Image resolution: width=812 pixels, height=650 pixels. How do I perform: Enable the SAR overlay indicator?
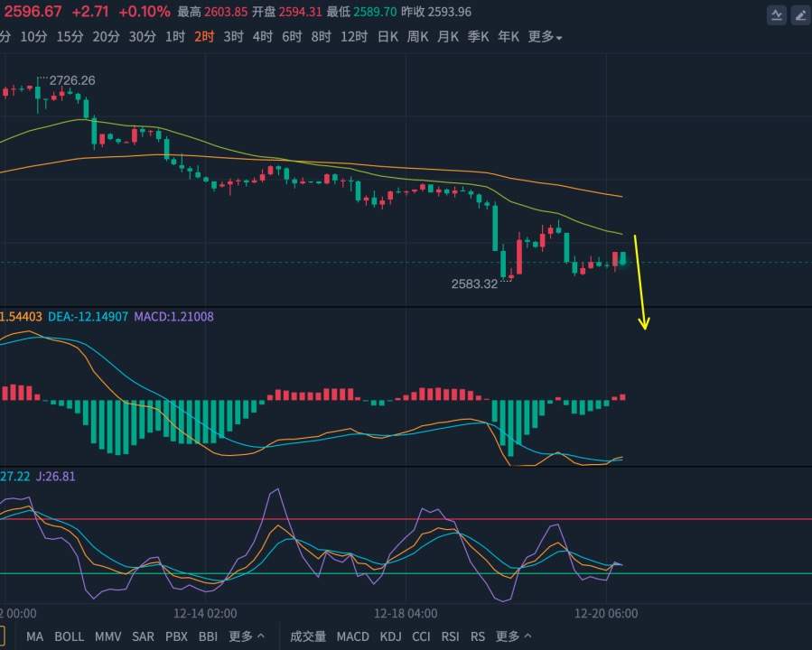tap(143, 636)
